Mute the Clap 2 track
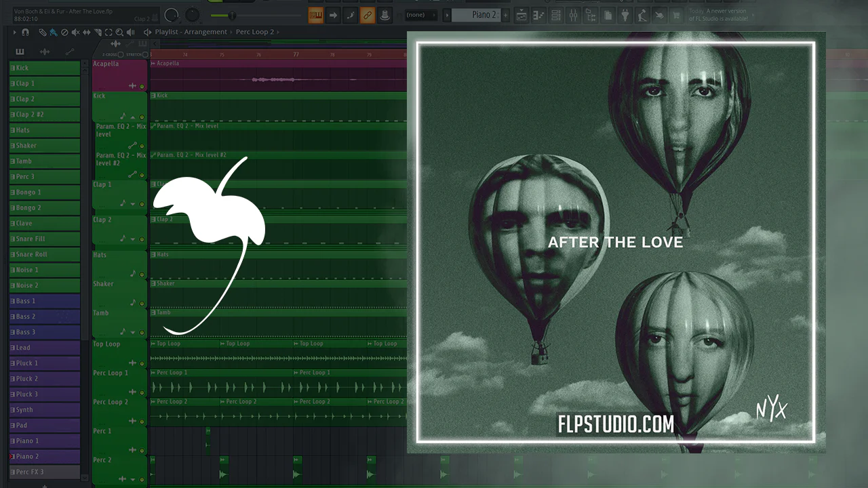The width and height of the screenshot is (868, 488). click(x=142, y=239)
